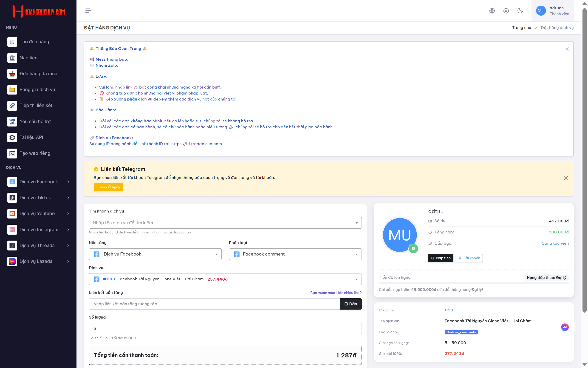Click the shopping cart icon for Tạo đơn hàng
588x368 pixels.
point(12,42)
